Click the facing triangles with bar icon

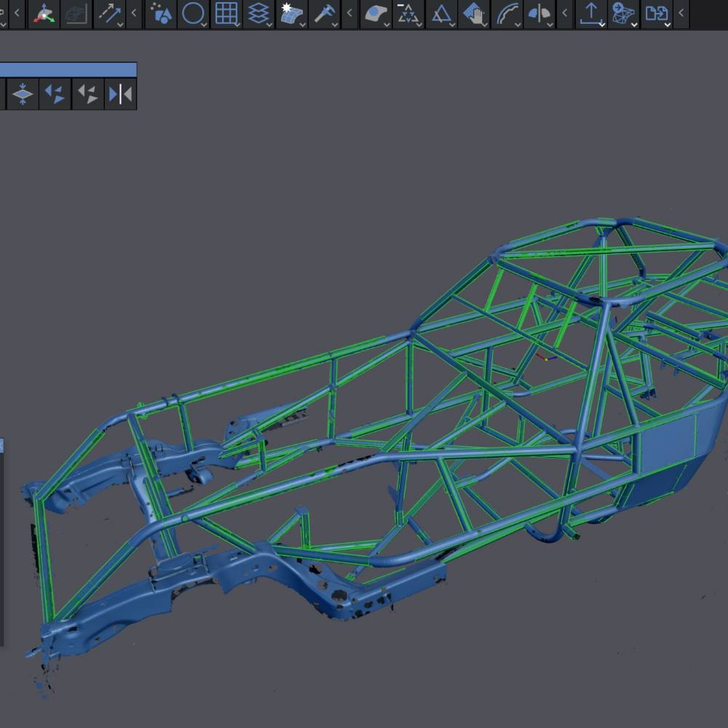point(120,94)
